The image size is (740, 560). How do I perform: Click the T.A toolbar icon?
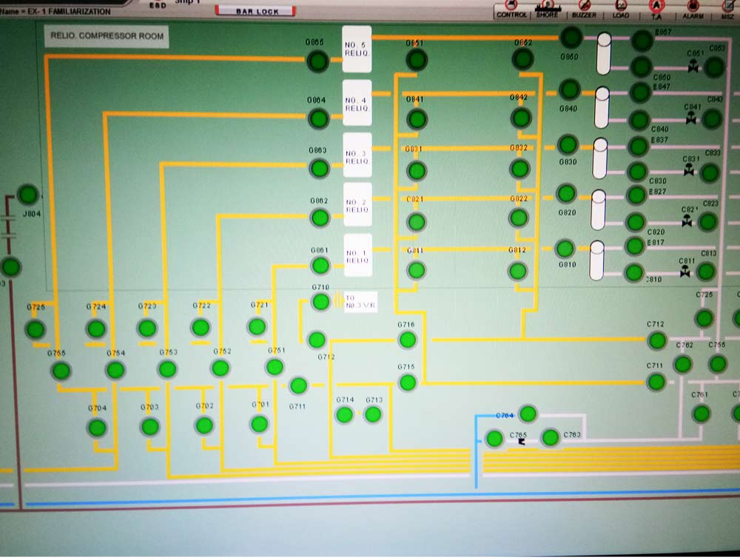[656, 7]
